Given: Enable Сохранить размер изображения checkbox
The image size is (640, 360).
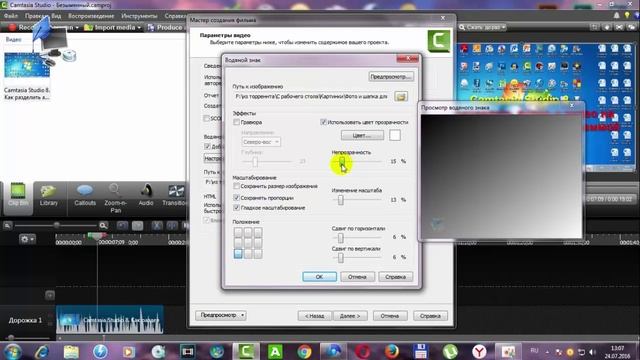Looking at the screenshot, I should point(236,186).
